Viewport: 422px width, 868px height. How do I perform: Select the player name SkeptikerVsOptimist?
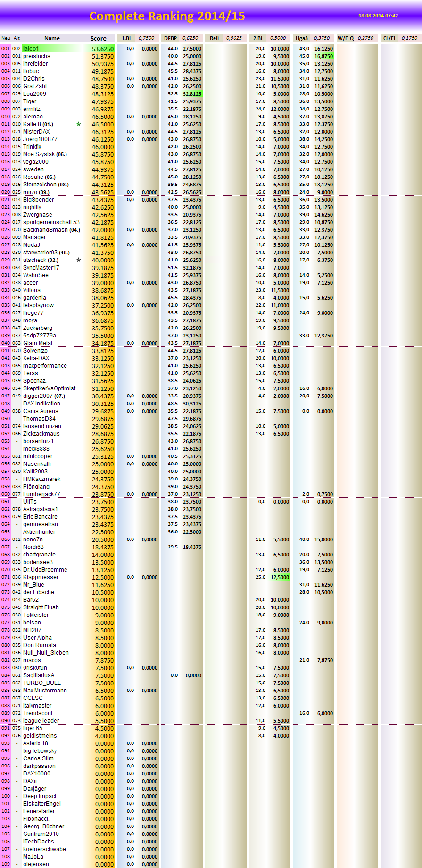49,388
